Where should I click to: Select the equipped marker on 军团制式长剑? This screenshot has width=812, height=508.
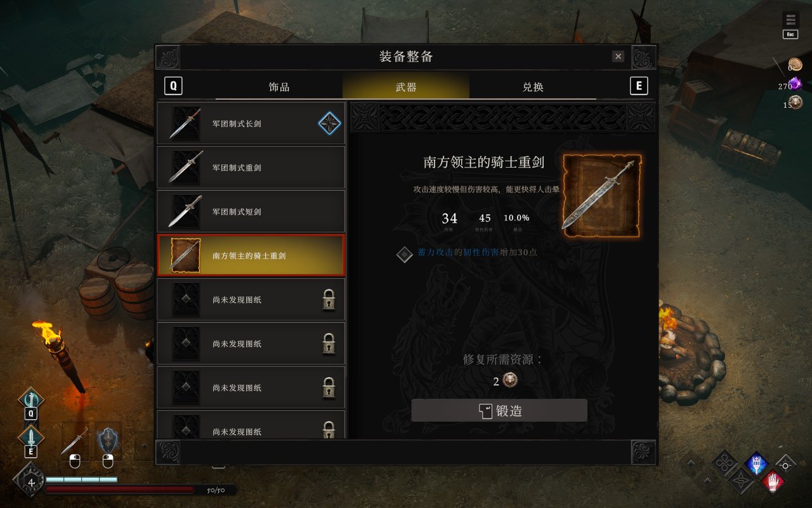[x=329, y=123]
